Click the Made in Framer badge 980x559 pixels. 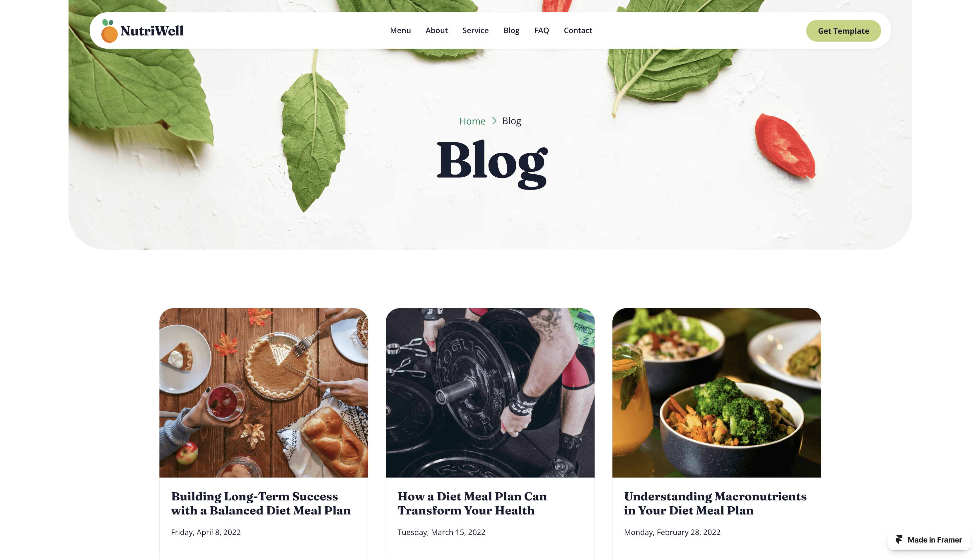click(x=928, y=539)
